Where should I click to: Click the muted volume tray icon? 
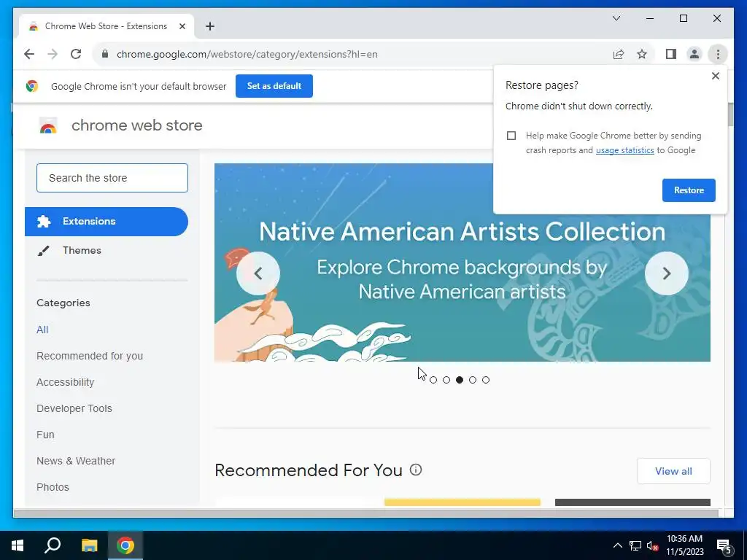click(652, 545)
